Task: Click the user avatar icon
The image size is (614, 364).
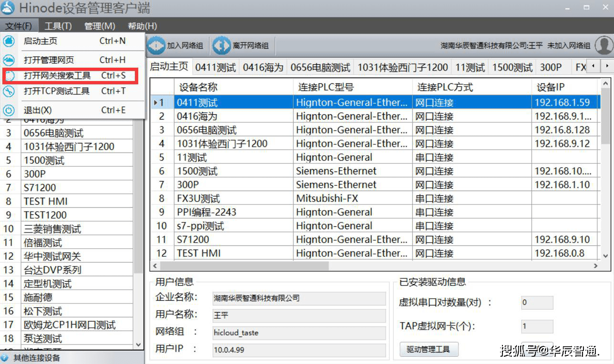Action: [604, 46]
